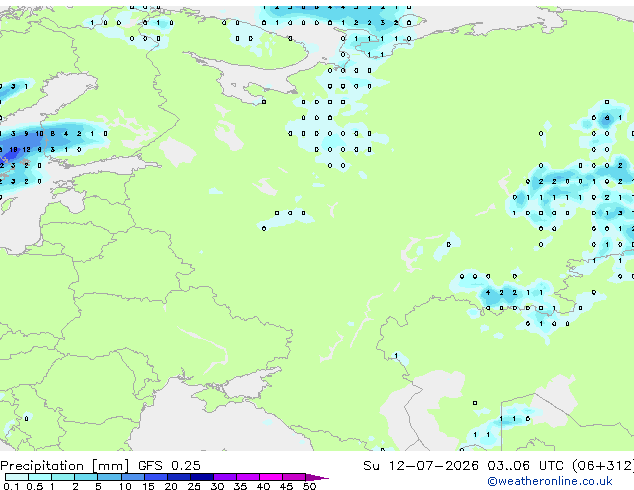Click the 35–40 mm violet legend swatch
Viewport: 634px width, 490px height.
click(247, 477)
